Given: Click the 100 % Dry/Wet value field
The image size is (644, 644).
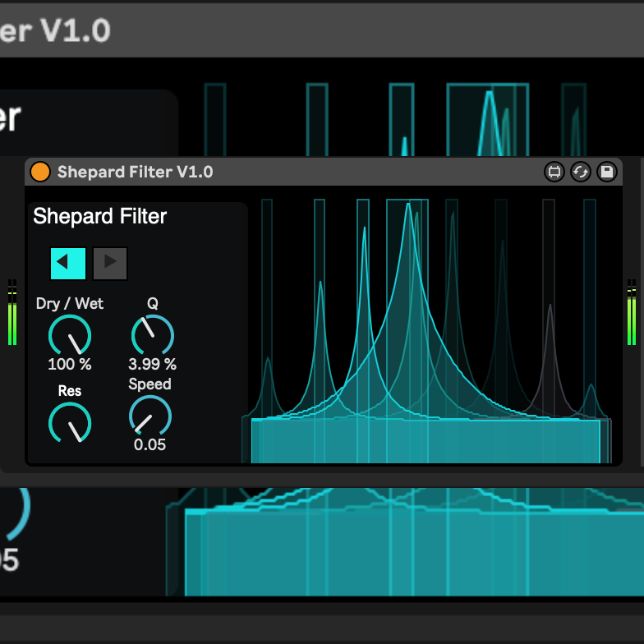Looking at the screenshot, I should 70,364.
